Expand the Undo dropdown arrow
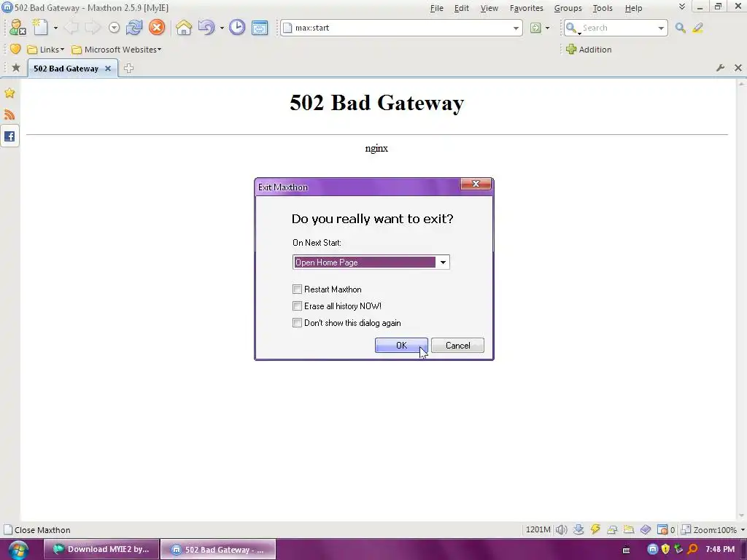This screenshot has height=560, width=747. coord(222,28)
